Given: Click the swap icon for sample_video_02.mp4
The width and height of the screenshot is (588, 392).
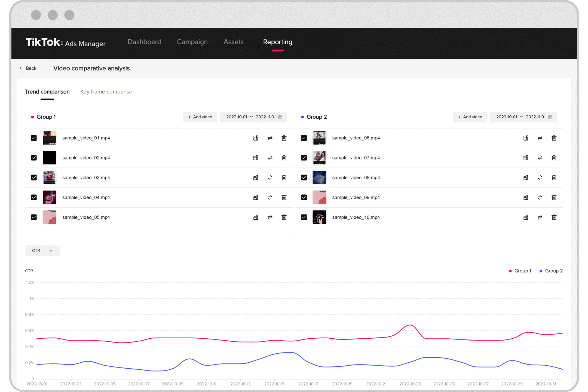Looking at the screenshot, I should click(x=270, y=158).
